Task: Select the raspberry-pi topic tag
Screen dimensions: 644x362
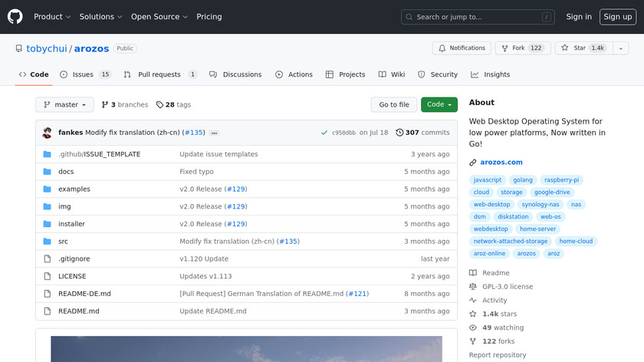Action: click(x=564, y=180)
